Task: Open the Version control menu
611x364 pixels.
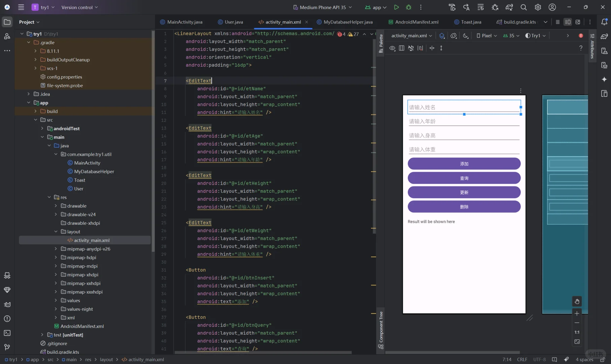Action: click(x=79, y=7)
